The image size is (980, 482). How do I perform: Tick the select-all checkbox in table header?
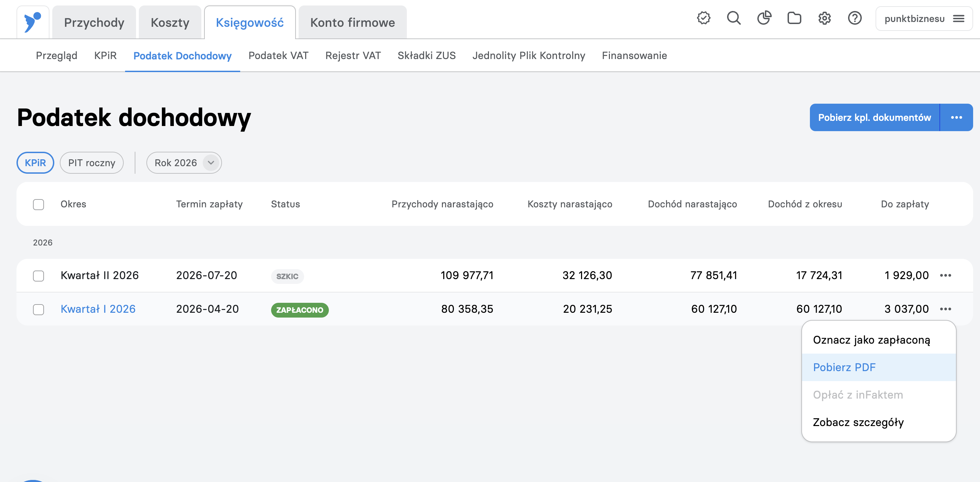click(x=38, y=204)
